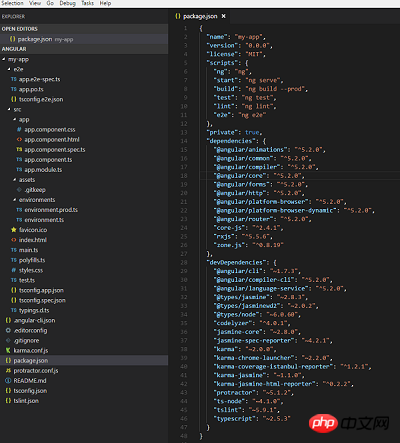Click info icon of README.md
This screenshot has height=443, width=400.
8,381
